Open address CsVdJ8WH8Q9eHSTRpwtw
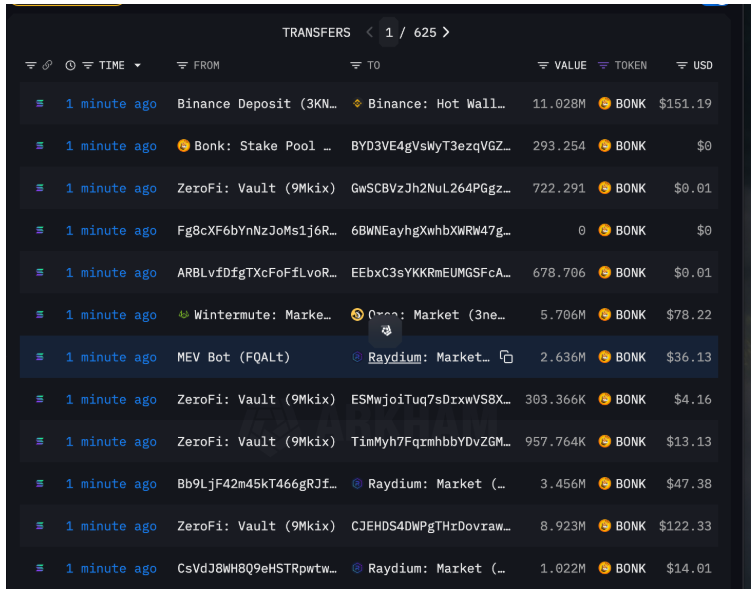The height and width of the screenshot is (596, 756). point(257,569)
